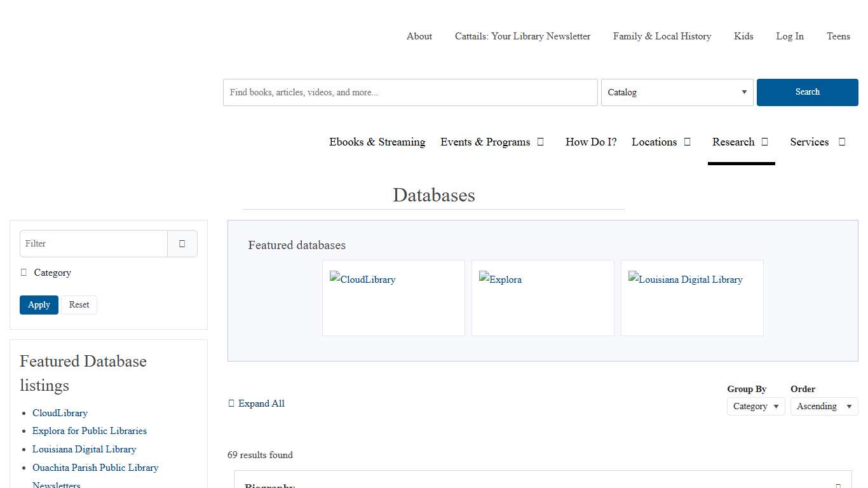868x488 pixels.
Task: Open the Locations dropdown chevron
Action: [x=688, y=142]
